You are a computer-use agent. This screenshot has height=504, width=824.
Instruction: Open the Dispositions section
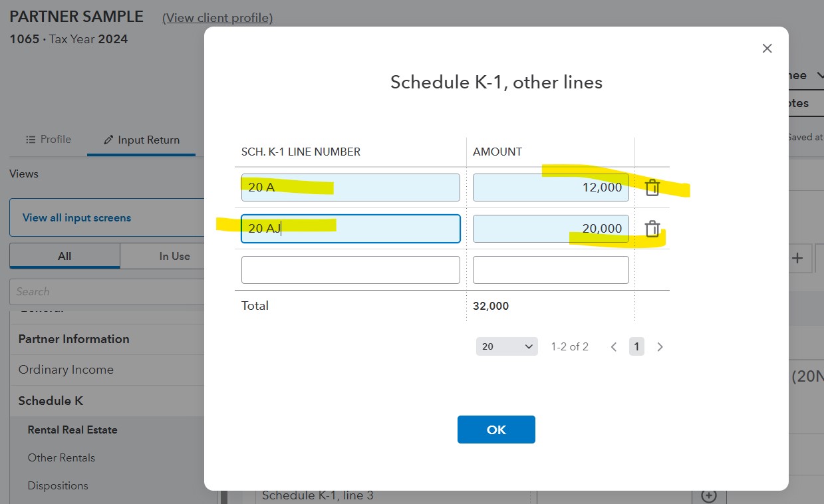[58, 485]
